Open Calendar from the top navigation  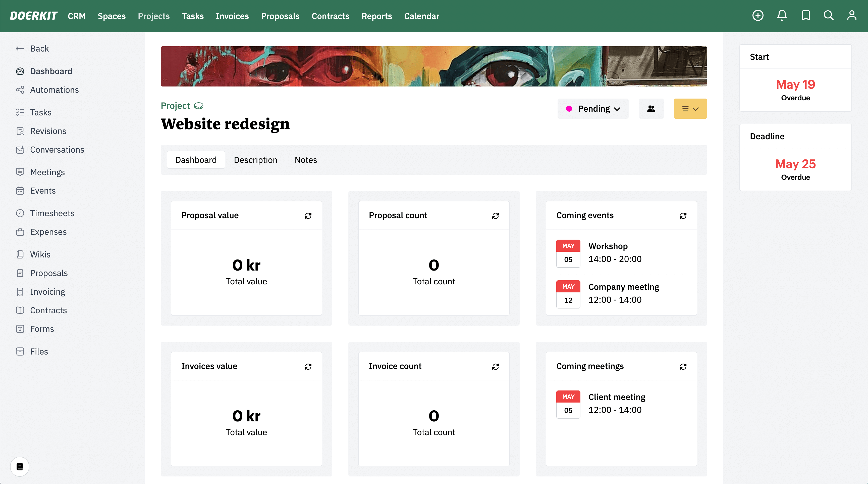(x=421, y=16)
